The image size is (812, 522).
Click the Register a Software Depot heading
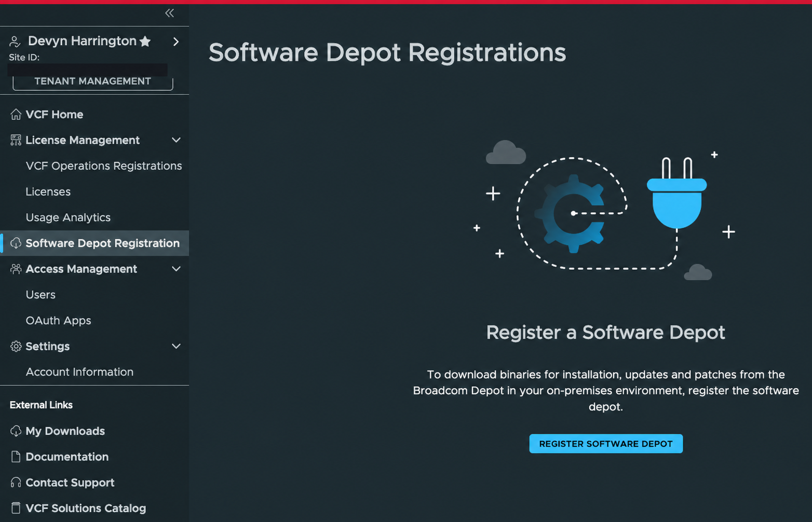click(x=606, y=332)
